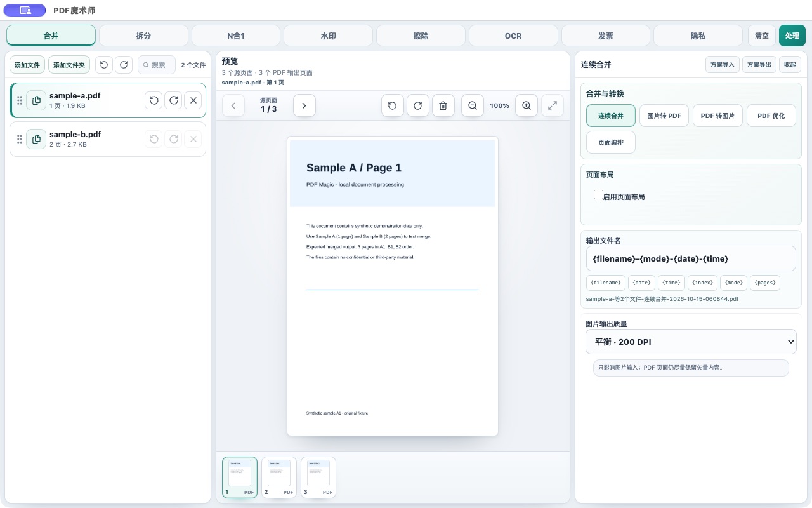812x508 pixels.
Task: Click 方案导入 button
Action: (723, 65)
